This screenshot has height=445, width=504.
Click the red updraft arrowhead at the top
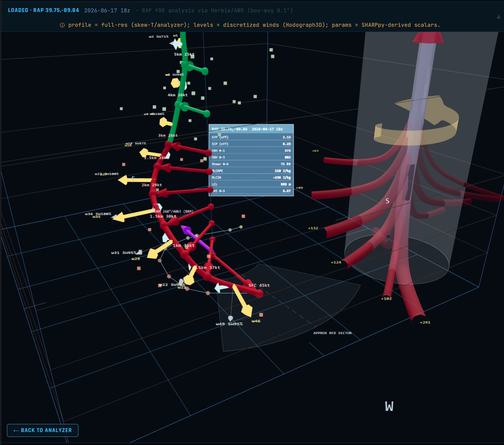click(428, 37)
